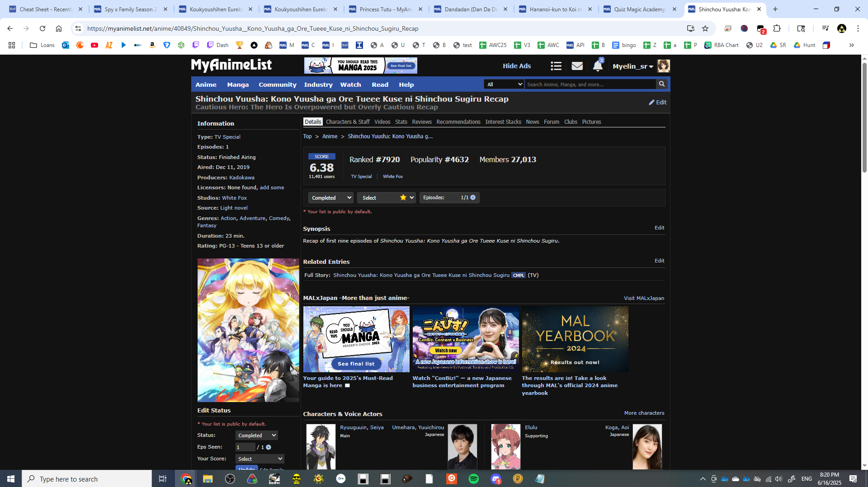The height and width of the screenshot is (487, 868).
Task: Open the Elulu character link
Action: tap(531, 427)
